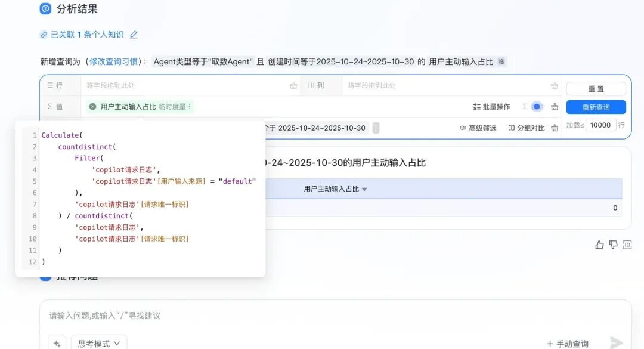Open 批量操作 batch operations
The height and width of the screenshot is (349, 644).
coord(491,107)
